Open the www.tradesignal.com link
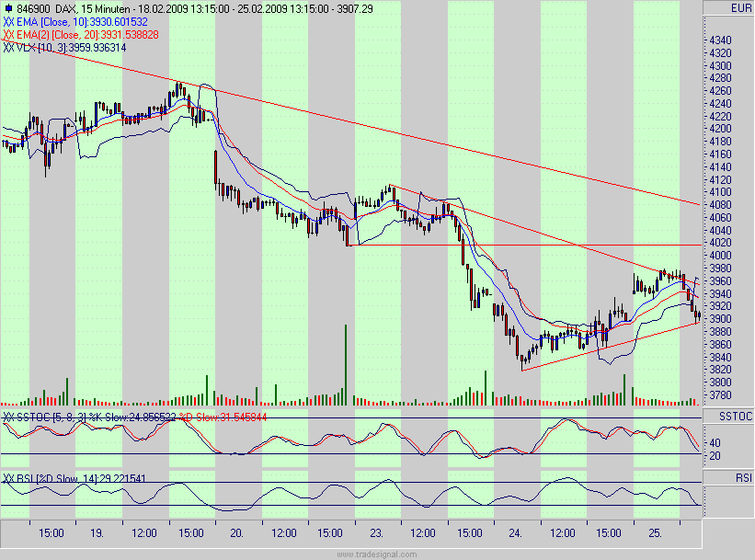The width and height of the screenshot is (755, 560). pos(377,554)
